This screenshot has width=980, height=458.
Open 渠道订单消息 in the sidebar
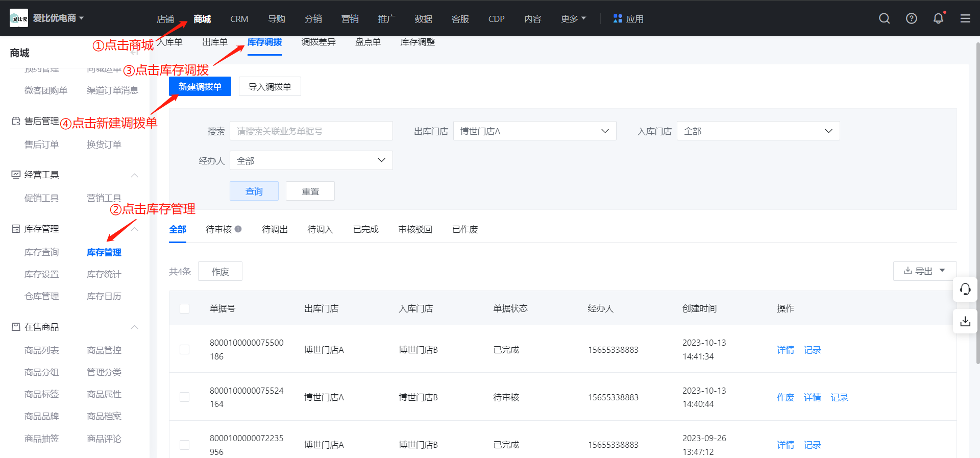113,90
